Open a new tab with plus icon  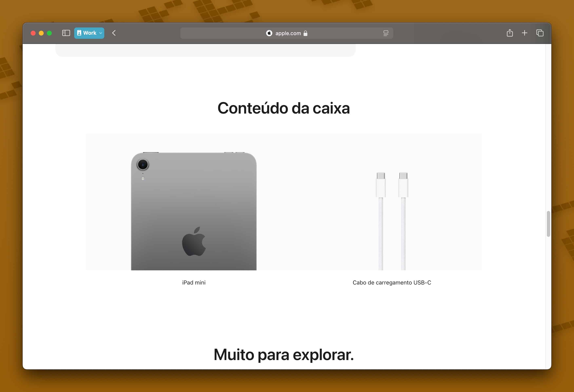[x=525, y=33]
